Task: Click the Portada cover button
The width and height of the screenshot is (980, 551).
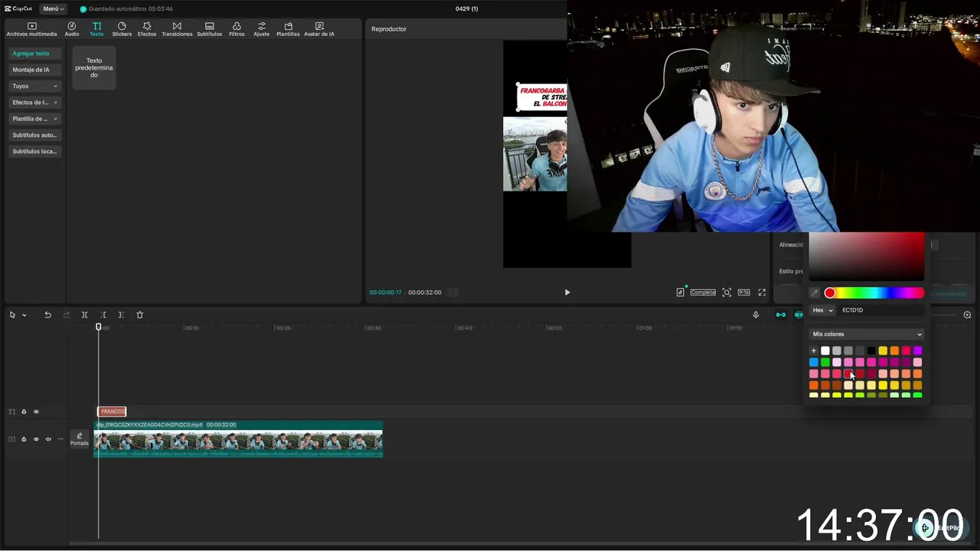Action: click(80, 439)
